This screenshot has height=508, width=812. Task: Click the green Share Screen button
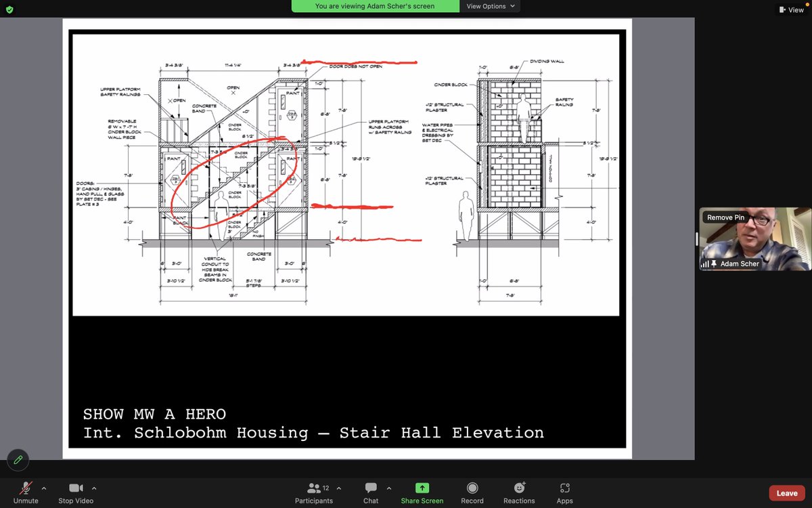coord(422,492)
